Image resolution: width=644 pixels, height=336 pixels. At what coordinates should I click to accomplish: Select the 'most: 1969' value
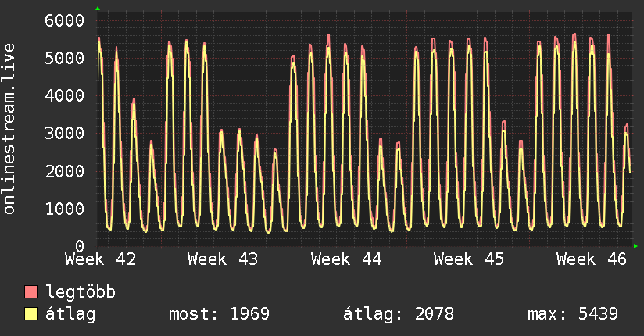[220, 314]
